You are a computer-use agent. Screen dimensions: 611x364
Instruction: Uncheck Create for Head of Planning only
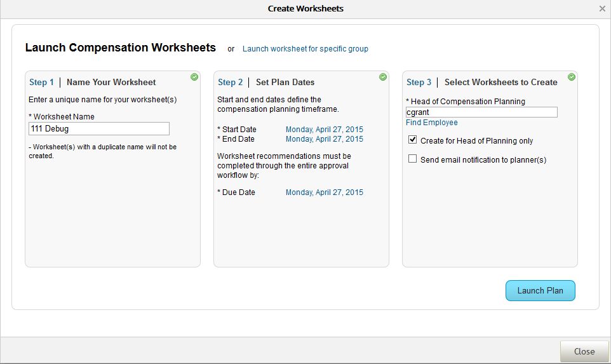412,140
